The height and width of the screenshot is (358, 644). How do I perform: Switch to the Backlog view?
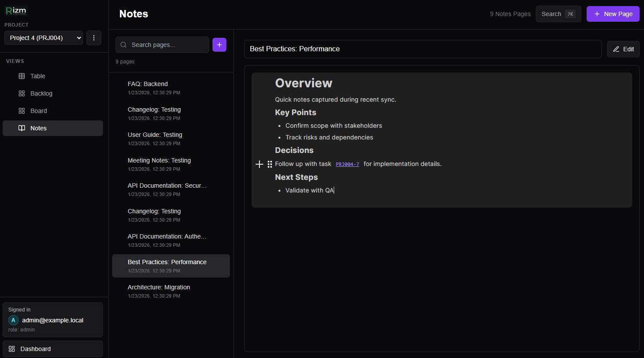click(41, 93)
